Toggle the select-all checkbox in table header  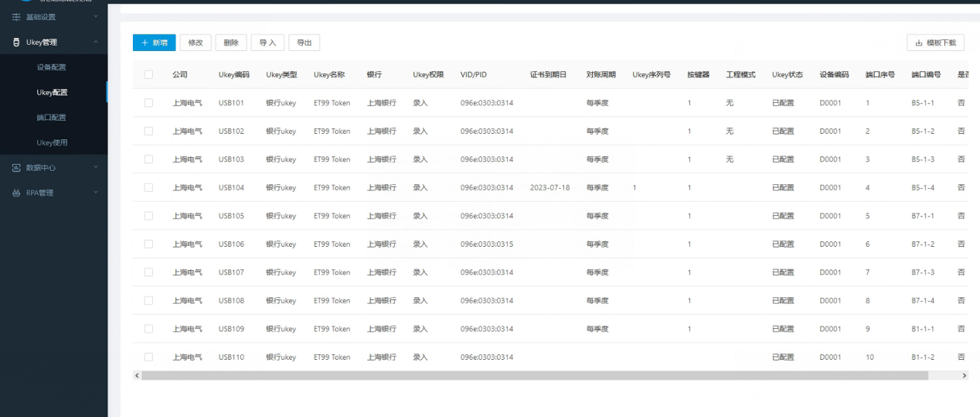tap(148, 75)
